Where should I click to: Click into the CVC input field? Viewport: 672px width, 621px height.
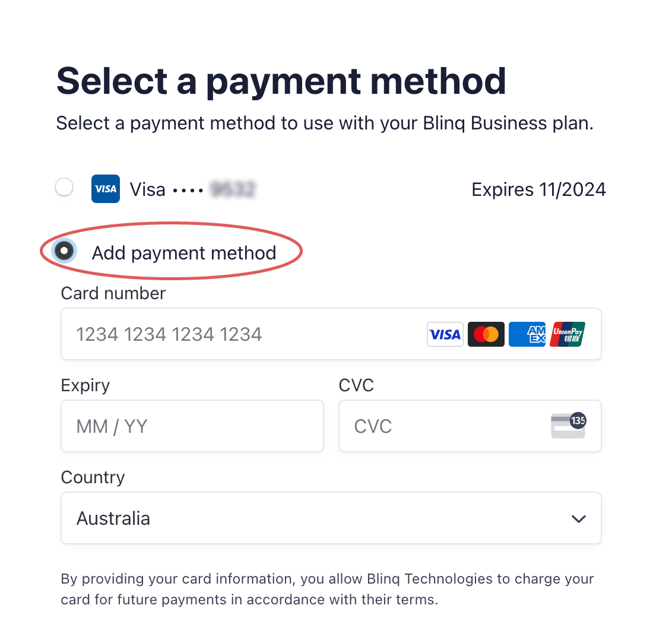[x=470, y=426]
